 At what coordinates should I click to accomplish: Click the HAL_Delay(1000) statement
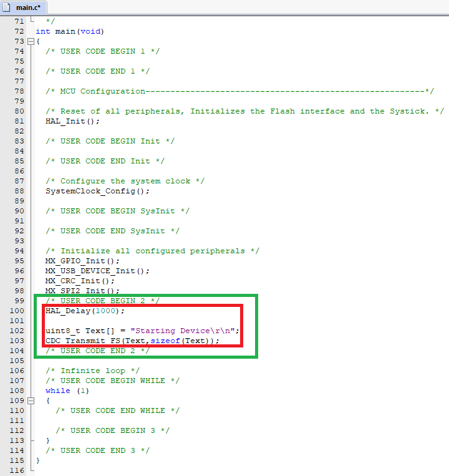(x=85, y=311)
